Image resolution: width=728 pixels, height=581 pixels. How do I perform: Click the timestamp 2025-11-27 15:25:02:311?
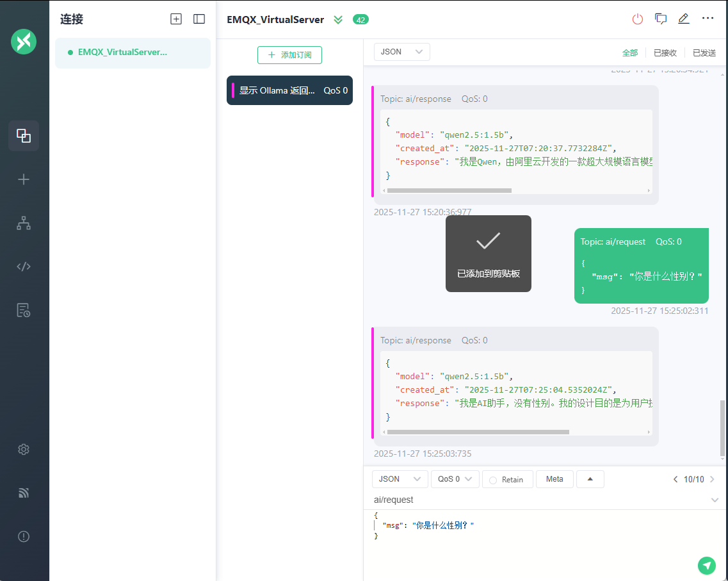pos(659,311)
